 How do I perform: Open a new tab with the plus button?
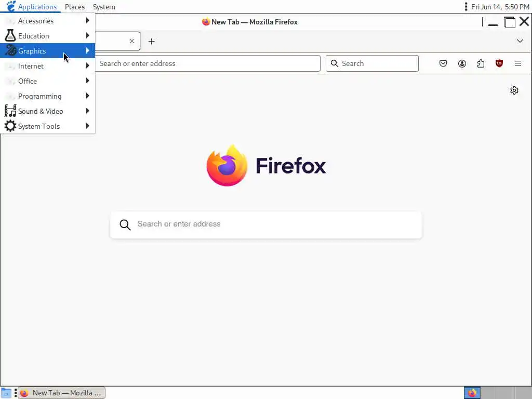152,42
